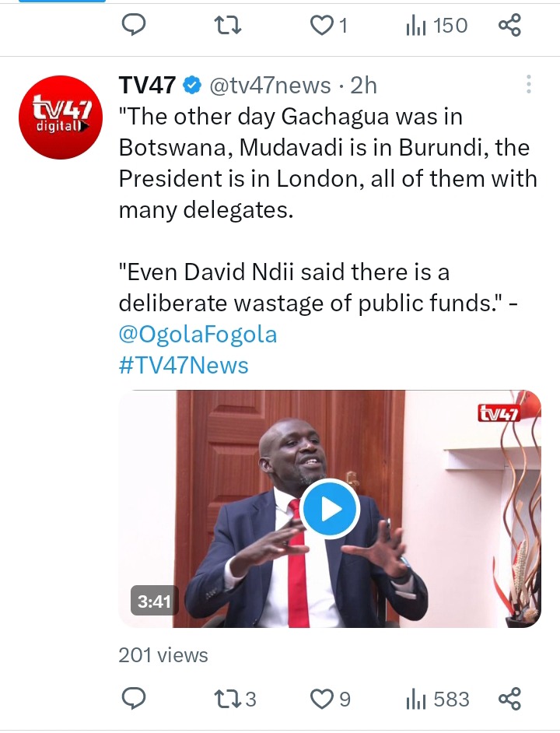Retweet the top tweet
The width and height of the screenshot is (560, 733).
click(227, 25)
